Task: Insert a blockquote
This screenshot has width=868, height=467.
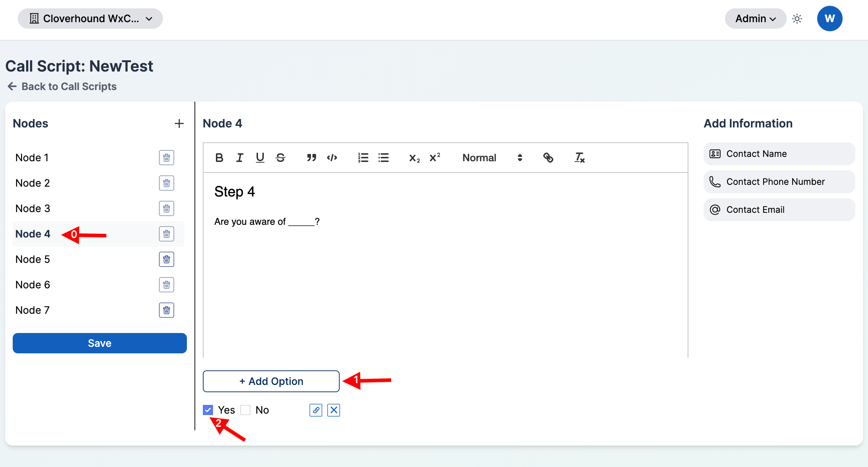Action: point(311,158)
